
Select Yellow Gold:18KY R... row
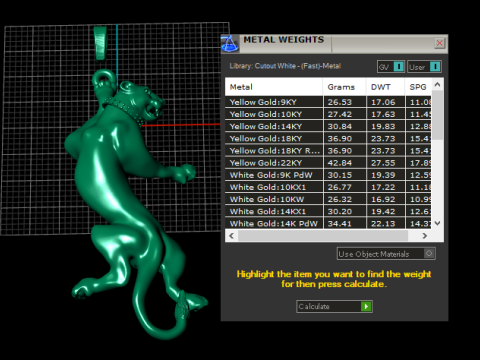click(328, 151)
